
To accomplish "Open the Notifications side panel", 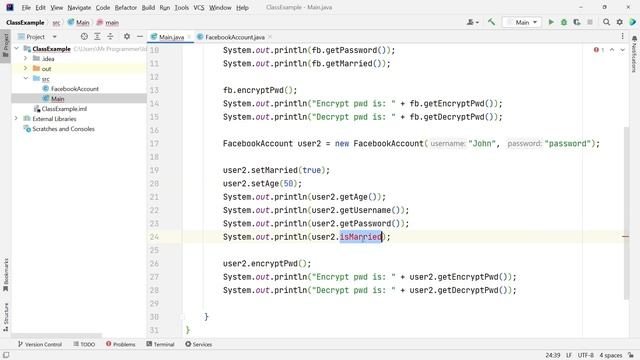I will 634,54.
